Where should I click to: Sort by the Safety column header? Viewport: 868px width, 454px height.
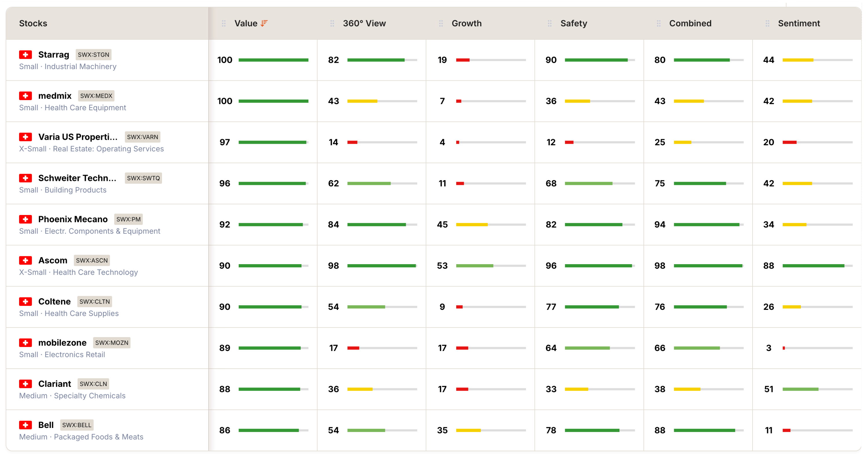(573, 23)
